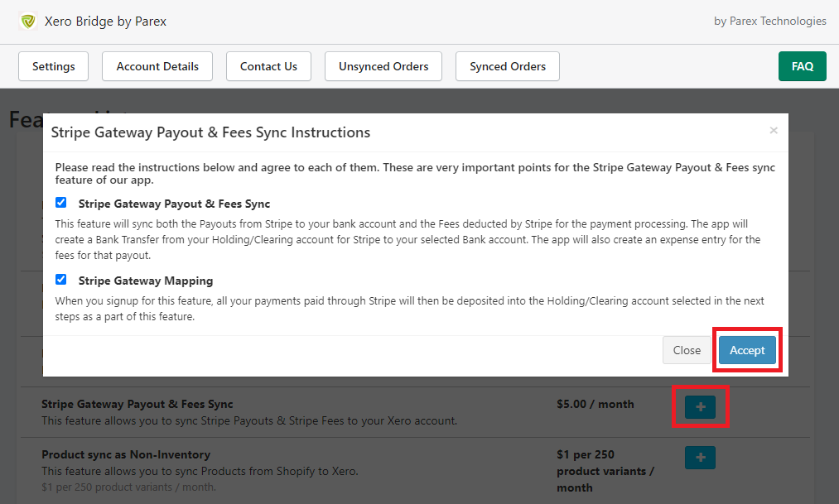This screenshot has width=839, height=504.
Task: Click the 'Xero Bridge by Parex' title text
Action: 105,22
